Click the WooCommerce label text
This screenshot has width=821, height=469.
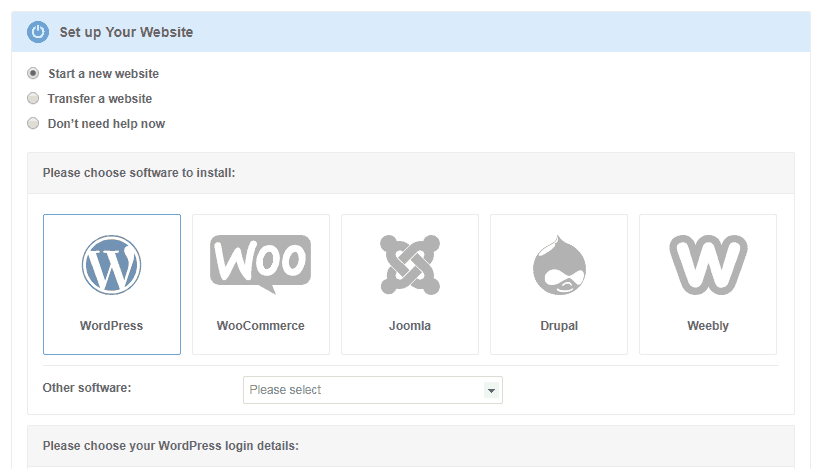tap(261, 326)
